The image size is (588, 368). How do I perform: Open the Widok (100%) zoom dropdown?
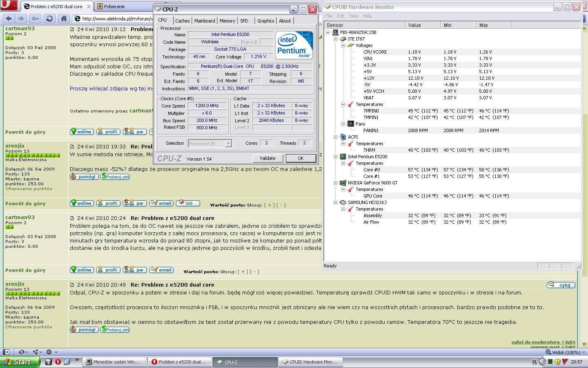566,352
